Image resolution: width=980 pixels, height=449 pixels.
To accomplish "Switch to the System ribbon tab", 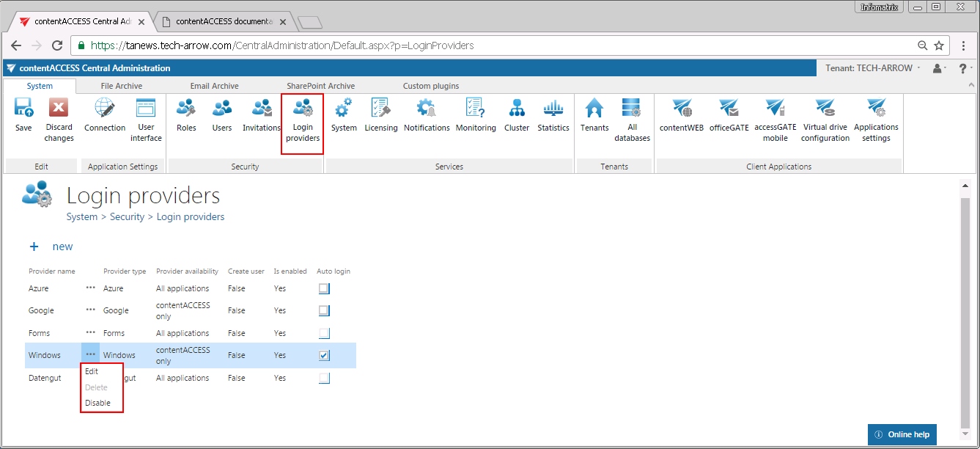I will point(40,86).
